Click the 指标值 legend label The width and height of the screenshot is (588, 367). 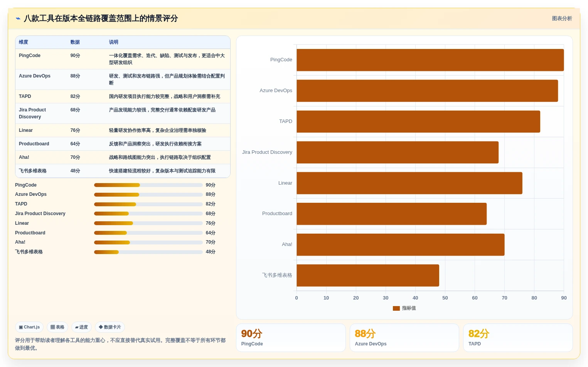(x=409, y=308)
